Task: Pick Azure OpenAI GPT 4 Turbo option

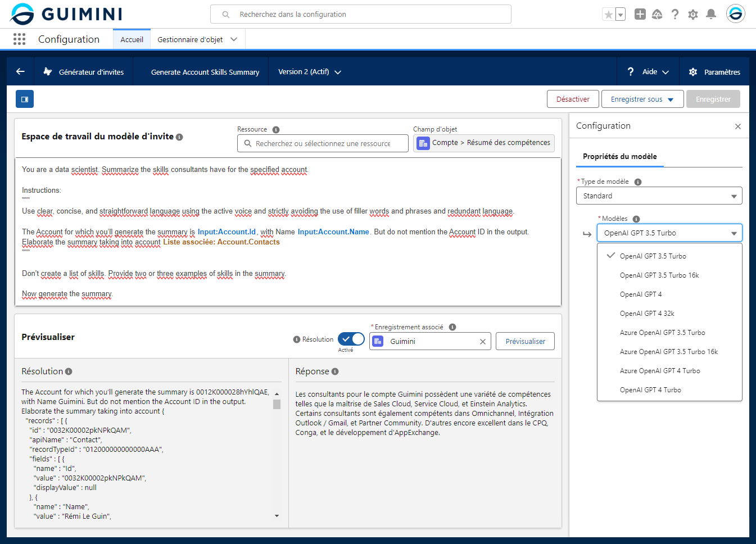Action: pos(669,371)
